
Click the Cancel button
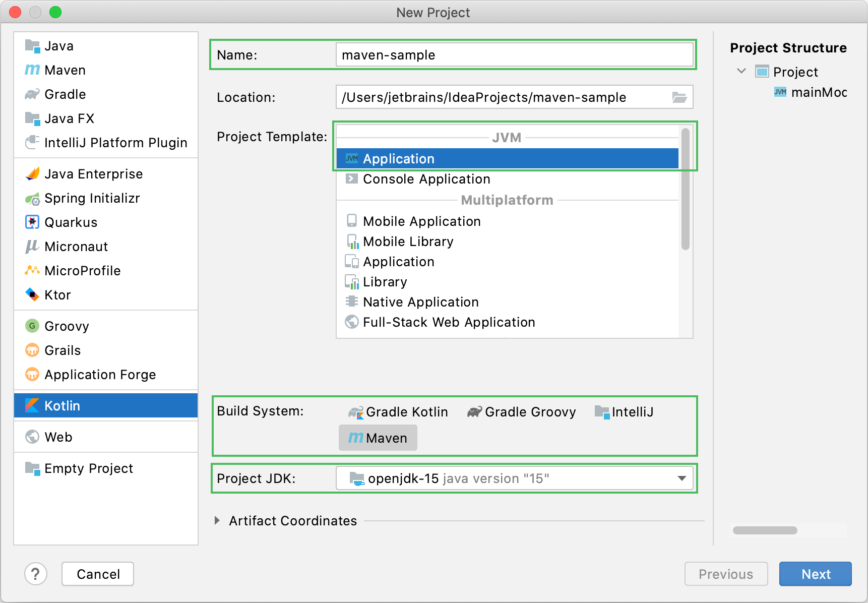tap(98, 574)
